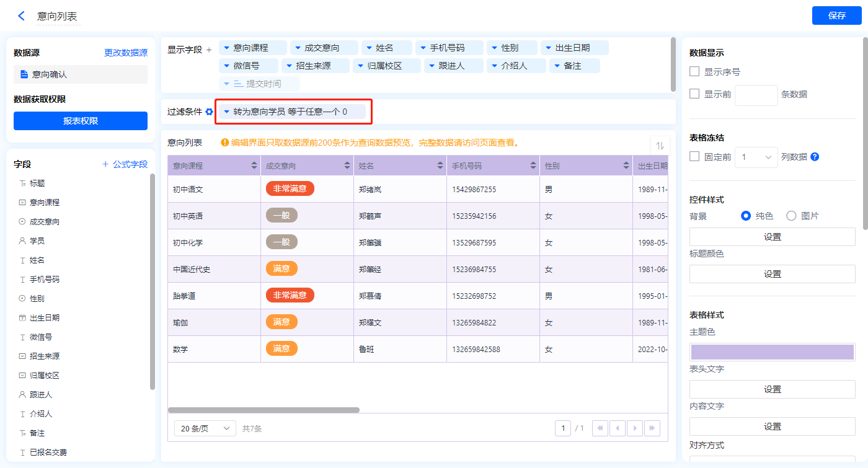This screenshot has height=468, width=868.
Task: Click the help icon beside 列数据
Action: click(815, 157)
